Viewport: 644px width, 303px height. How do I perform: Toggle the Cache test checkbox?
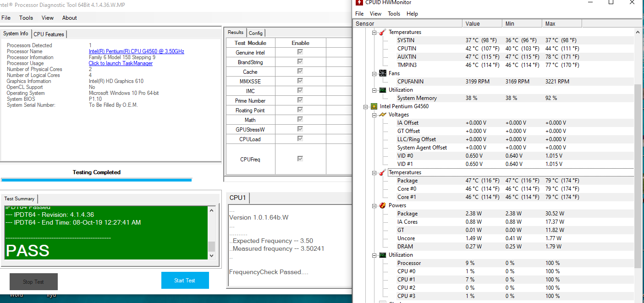[300, 72]
